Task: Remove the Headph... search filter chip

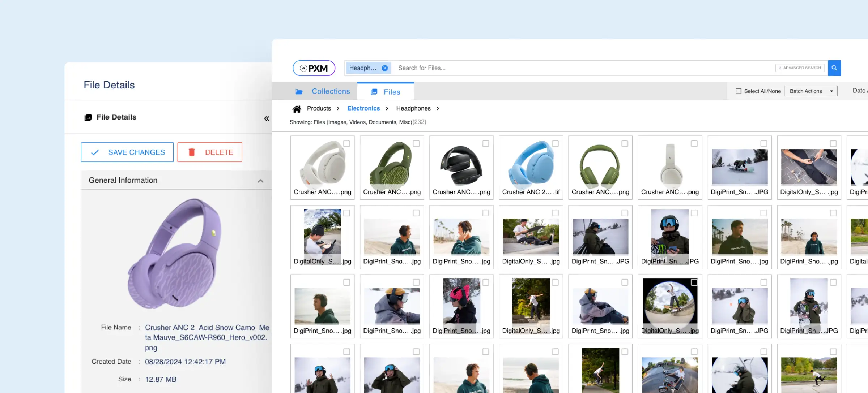Action: point(385,68)
